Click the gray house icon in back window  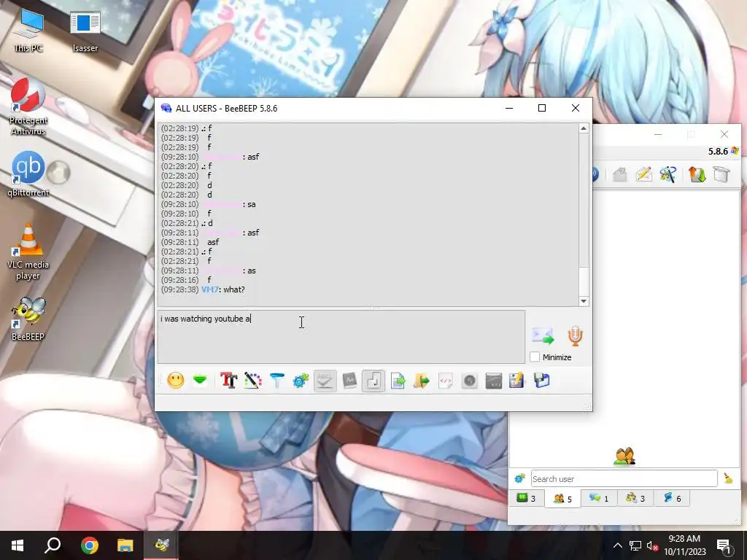point(620,174)
